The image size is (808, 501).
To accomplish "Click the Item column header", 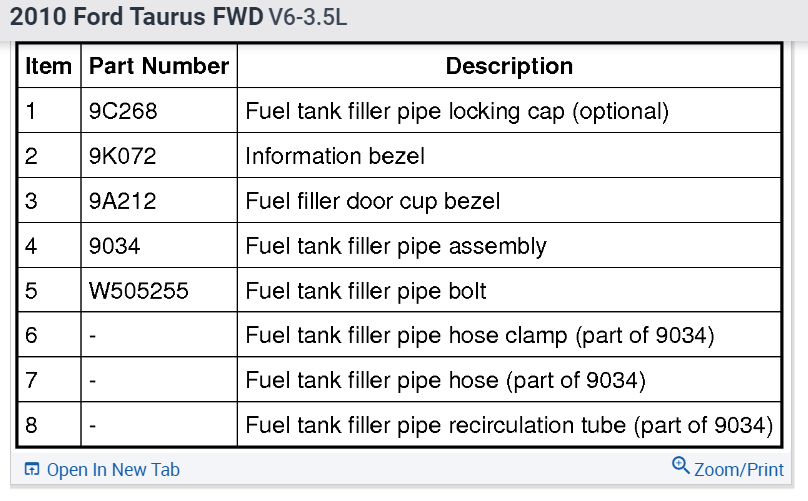I will [x=49, y=67].
